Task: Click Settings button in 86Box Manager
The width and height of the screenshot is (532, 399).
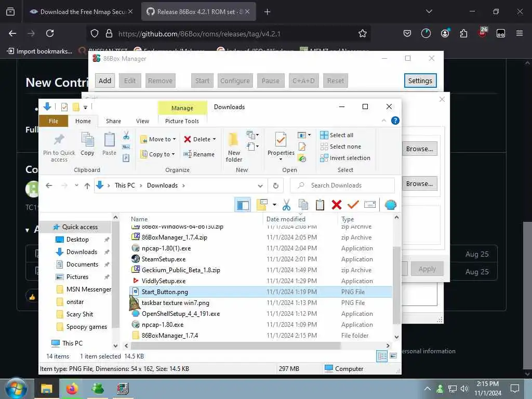Action: [x=420, y=81]
